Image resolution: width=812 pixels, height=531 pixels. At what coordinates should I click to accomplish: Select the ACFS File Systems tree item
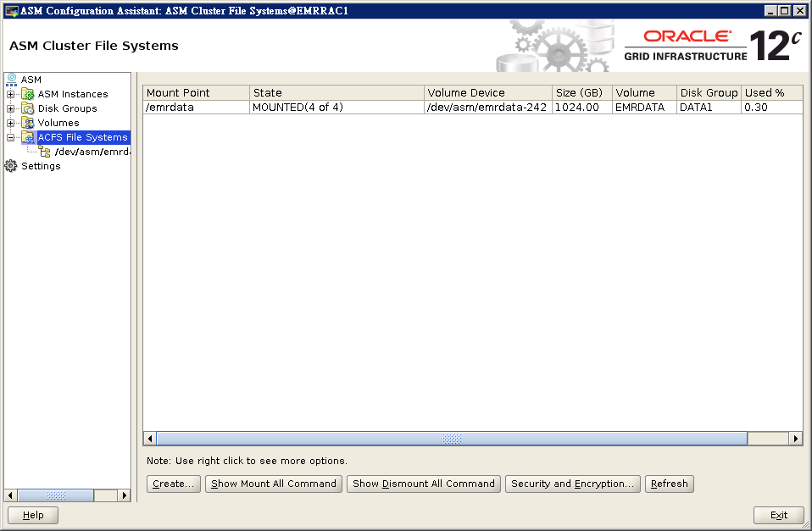[x=82, y=137]
